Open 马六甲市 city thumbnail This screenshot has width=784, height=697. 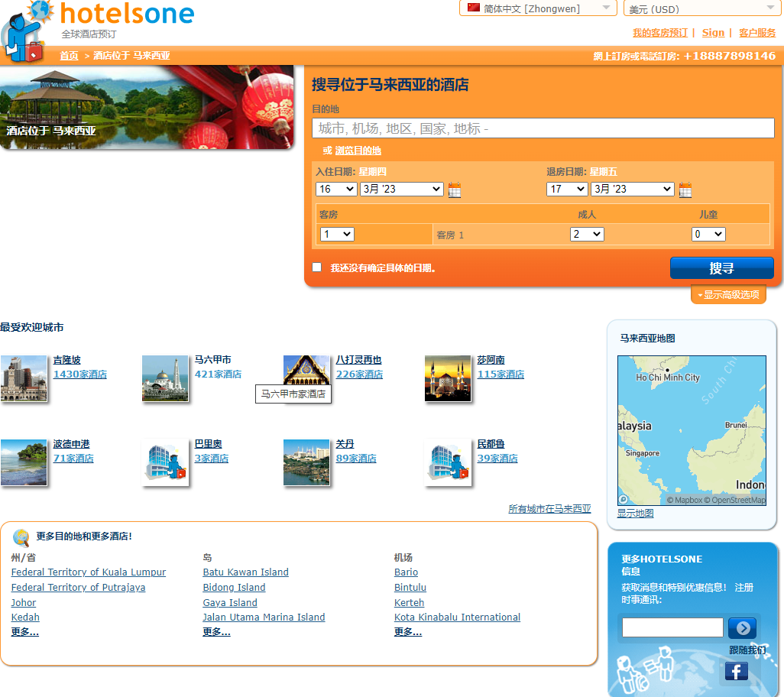pyautogui.click(x=165, y=378)
